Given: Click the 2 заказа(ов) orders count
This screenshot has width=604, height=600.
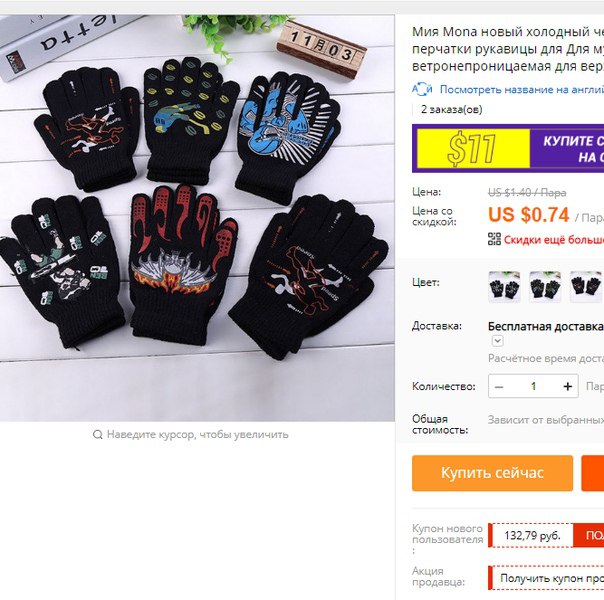Looking at the screenshot, I should coord(451,110).
